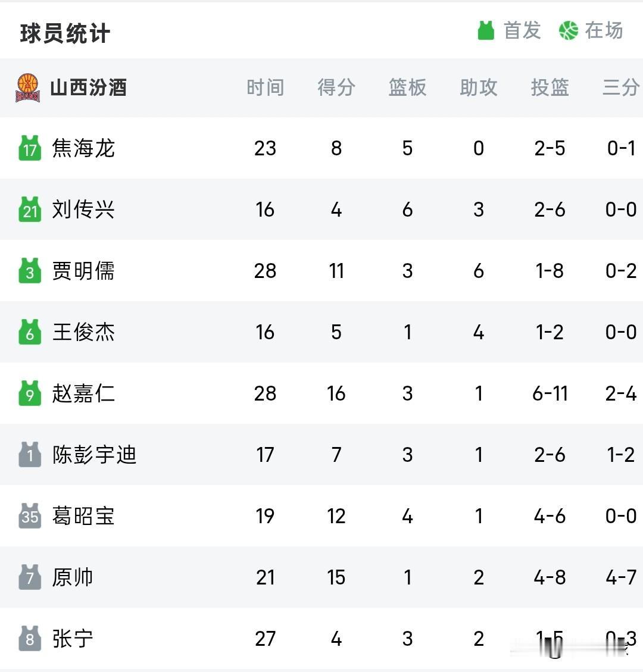This screenshot has width=643, height=672.
Task: Open player 葛昭宝's name
Action: click(83, 516)
